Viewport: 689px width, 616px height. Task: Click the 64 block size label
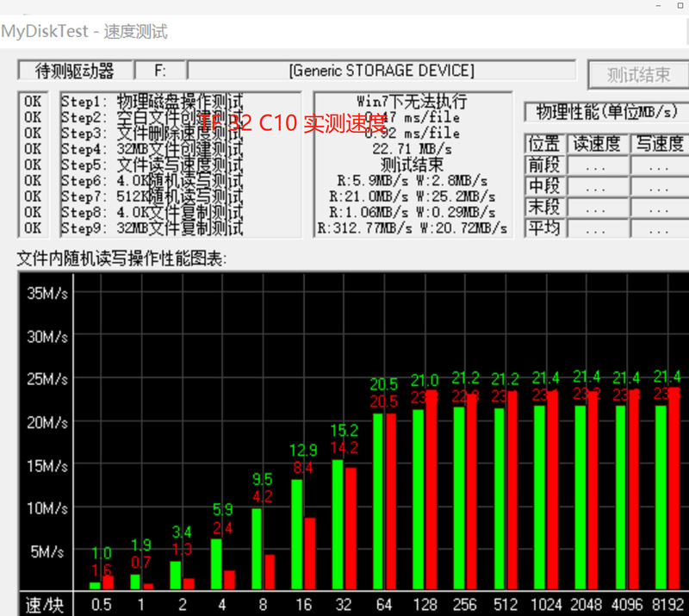(384, 605)
